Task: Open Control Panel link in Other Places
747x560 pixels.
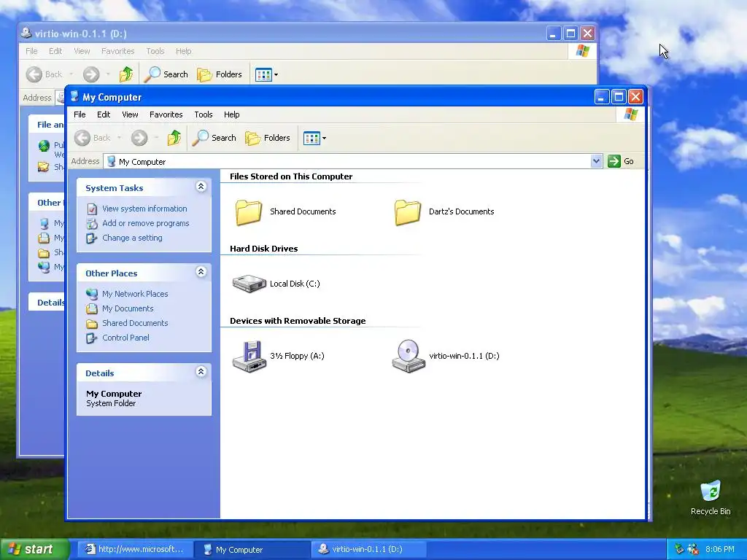Action: click(125, 338)
